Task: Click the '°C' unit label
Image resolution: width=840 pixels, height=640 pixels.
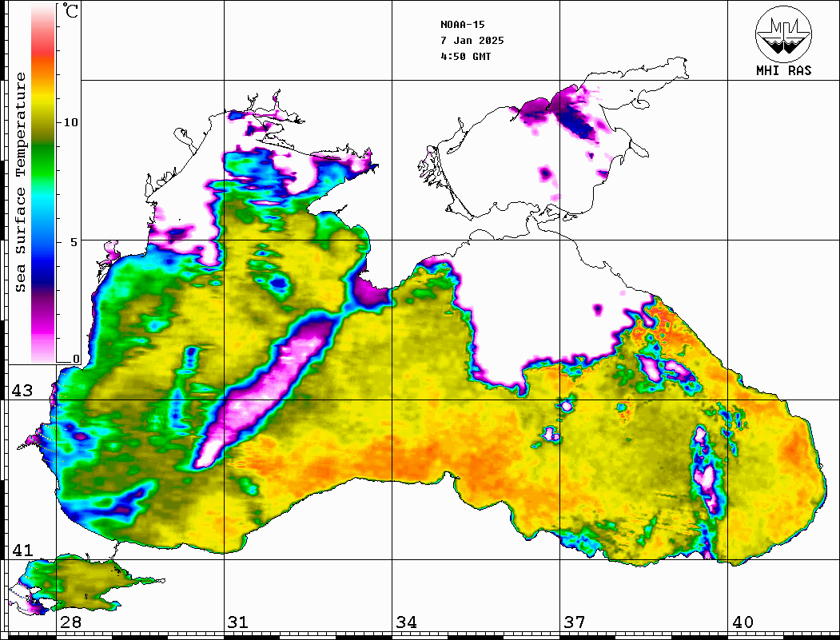Action: pyautogui.click(x=70, y=10)
